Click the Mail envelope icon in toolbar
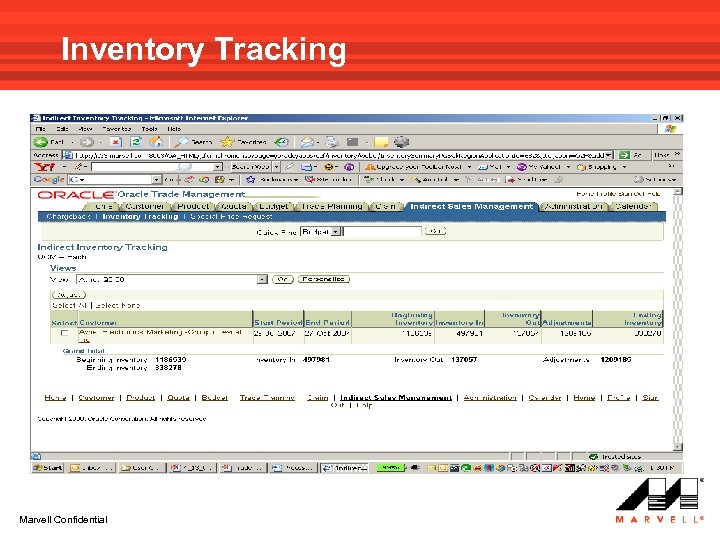 point(307,142)
